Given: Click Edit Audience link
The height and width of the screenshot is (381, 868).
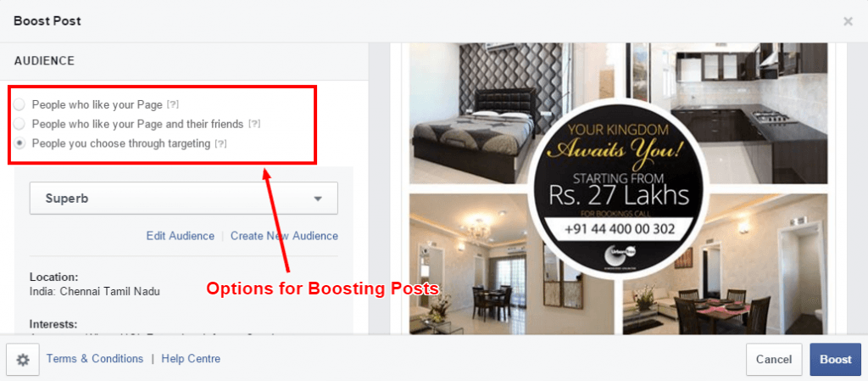Looking at the screenshot, I should (x=180, y=236).
